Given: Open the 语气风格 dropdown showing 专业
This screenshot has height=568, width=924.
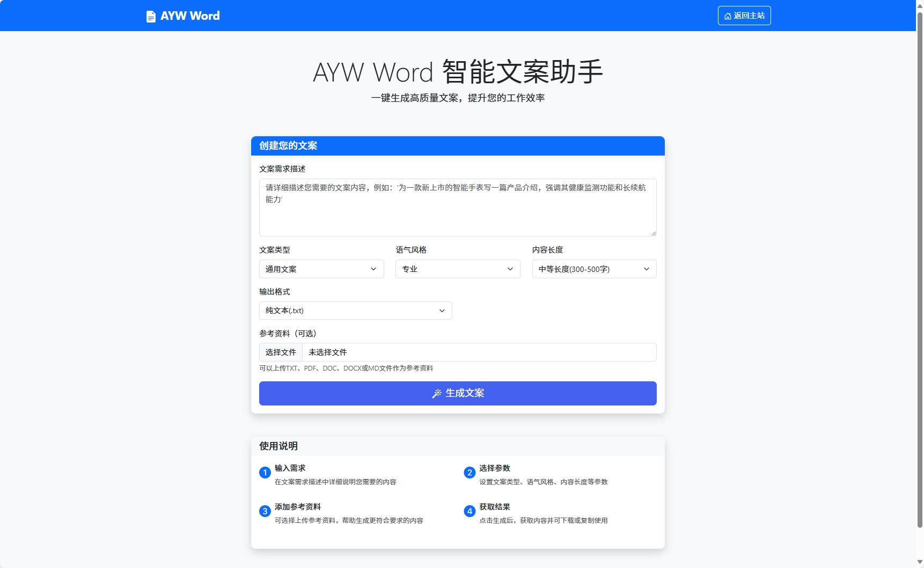Looking at the screenshot, I should [x=458, y=269].
